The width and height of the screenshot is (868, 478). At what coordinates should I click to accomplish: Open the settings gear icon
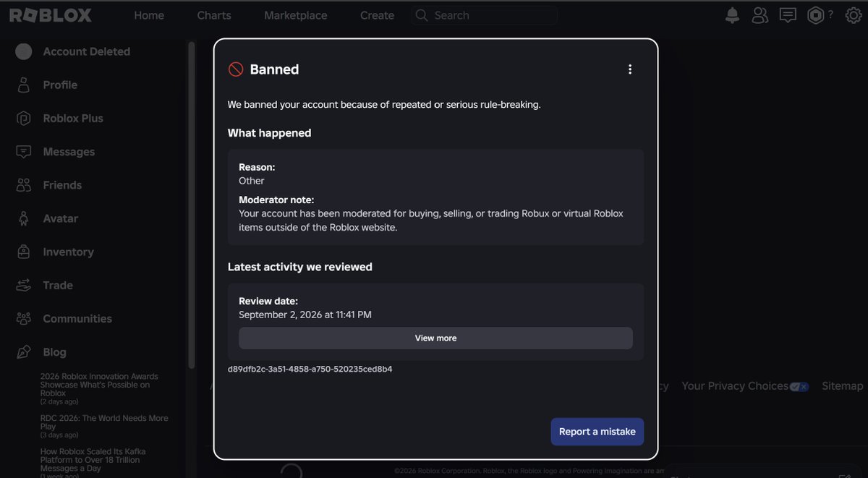click(x=854, y=15)
